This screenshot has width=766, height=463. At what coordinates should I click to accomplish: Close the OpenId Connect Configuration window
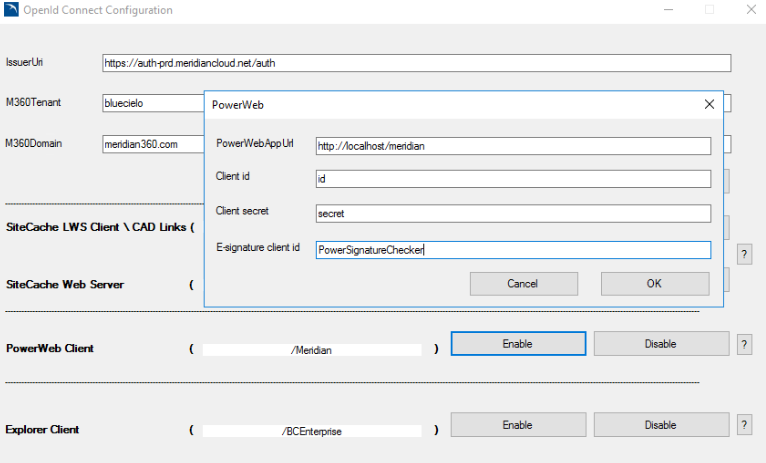751,9
